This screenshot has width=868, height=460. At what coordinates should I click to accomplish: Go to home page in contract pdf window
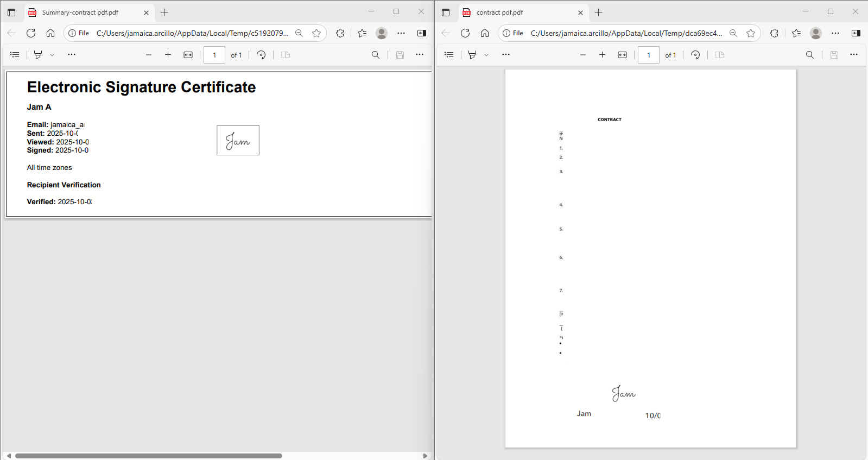pyautogui.click(x=485, y=33)
